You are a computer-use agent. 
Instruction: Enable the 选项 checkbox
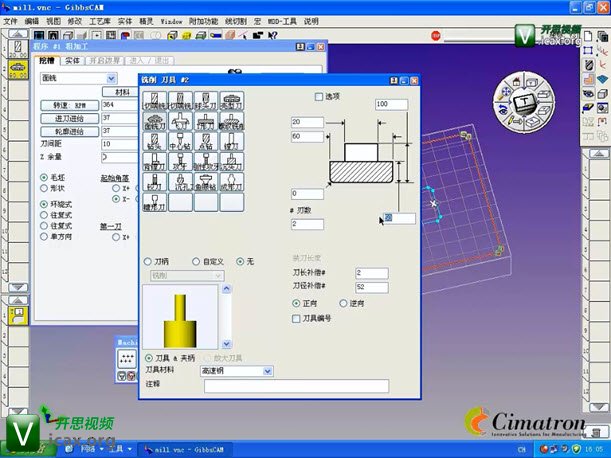point(319,97)
